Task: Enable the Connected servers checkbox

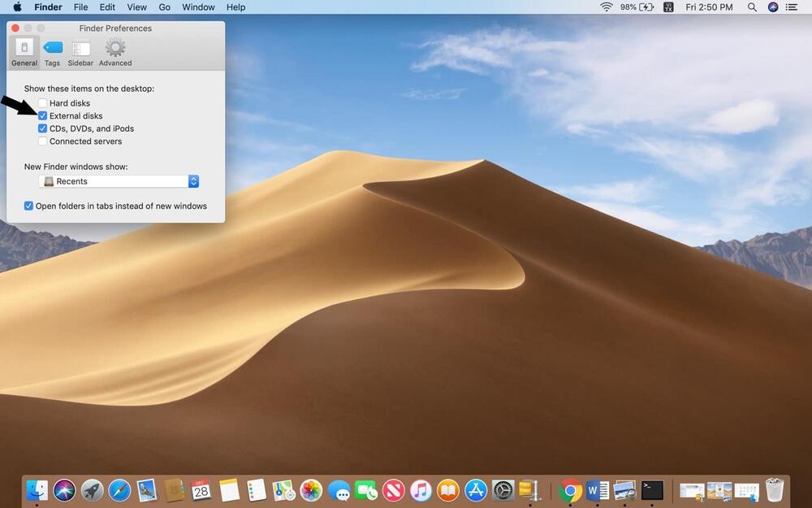Action: 43,141
